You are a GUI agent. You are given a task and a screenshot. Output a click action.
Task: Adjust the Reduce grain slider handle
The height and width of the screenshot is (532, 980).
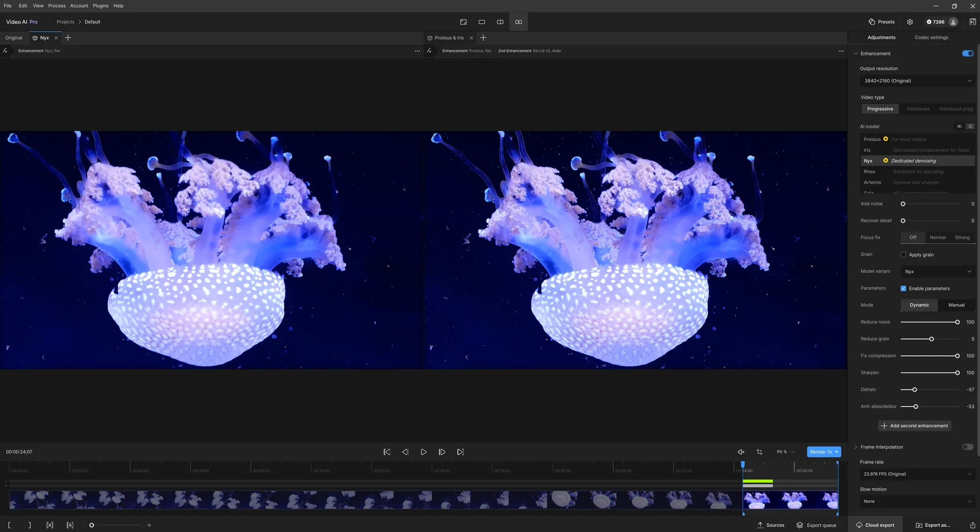tap(931, 339)
